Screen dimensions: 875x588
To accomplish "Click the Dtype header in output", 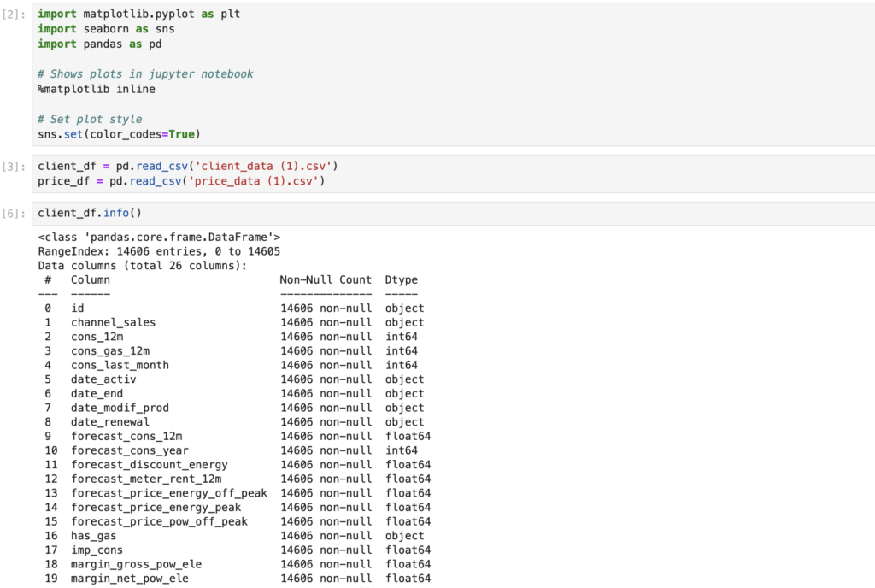I will click(401, 279).
